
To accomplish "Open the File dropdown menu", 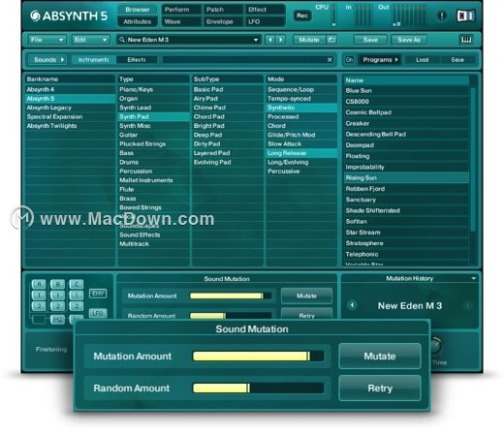I will (47, 40).
